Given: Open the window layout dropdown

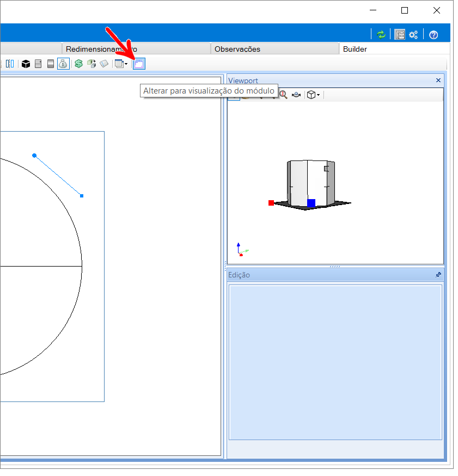Looking at the screenshot, I should [122, 64].
